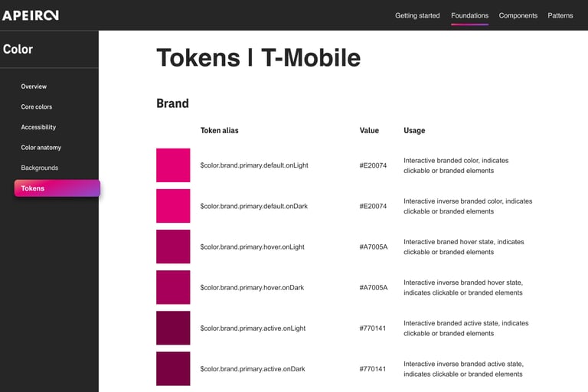
Task: Open the Getting started tab
Action: click(x=417, y=15)
